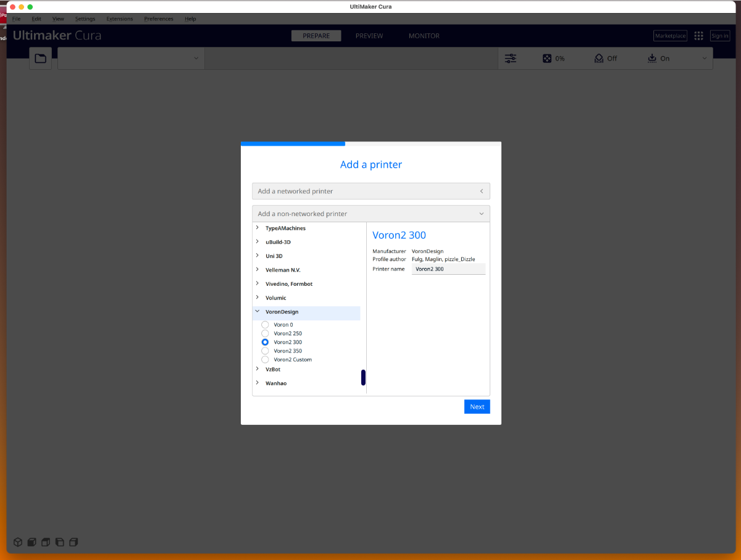This screenshot has width=741, height=560.
Task: Open the Help menu
Action: (x=191, y=19)
